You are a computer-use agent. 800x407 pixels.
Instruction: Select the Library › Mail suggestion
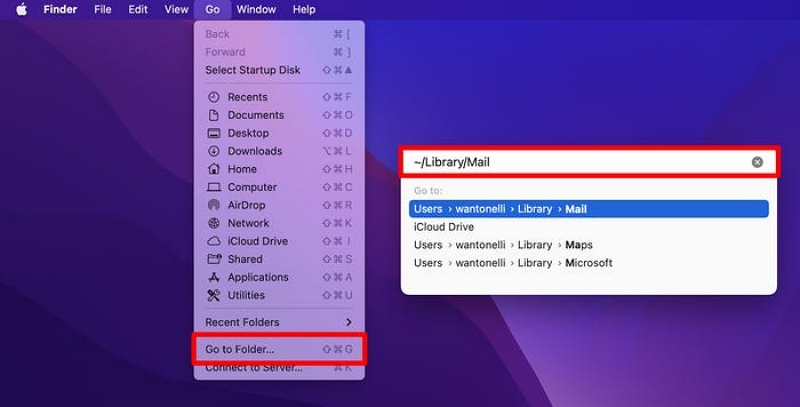(589, 209)
